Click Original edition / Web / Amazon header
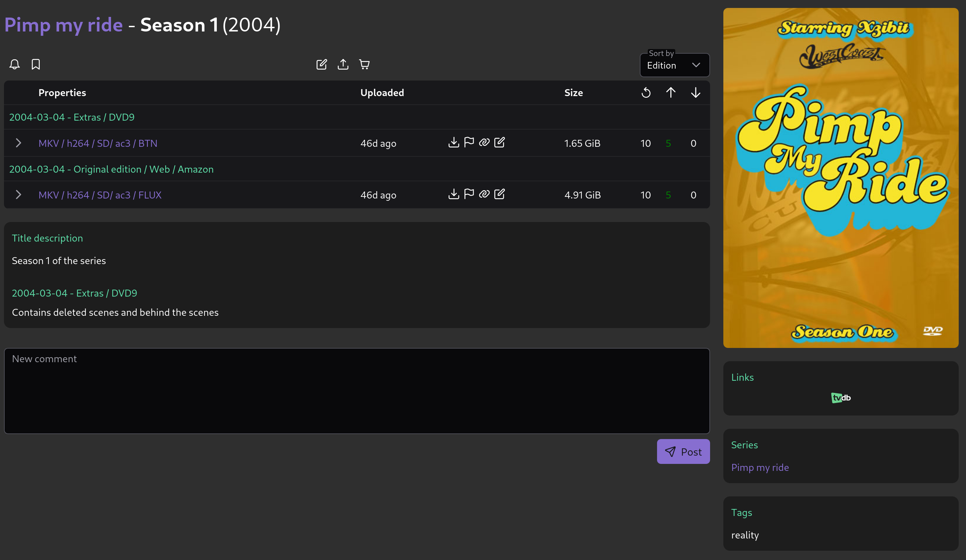This screenshot has height=560, width=966. [x=111, y=169]
